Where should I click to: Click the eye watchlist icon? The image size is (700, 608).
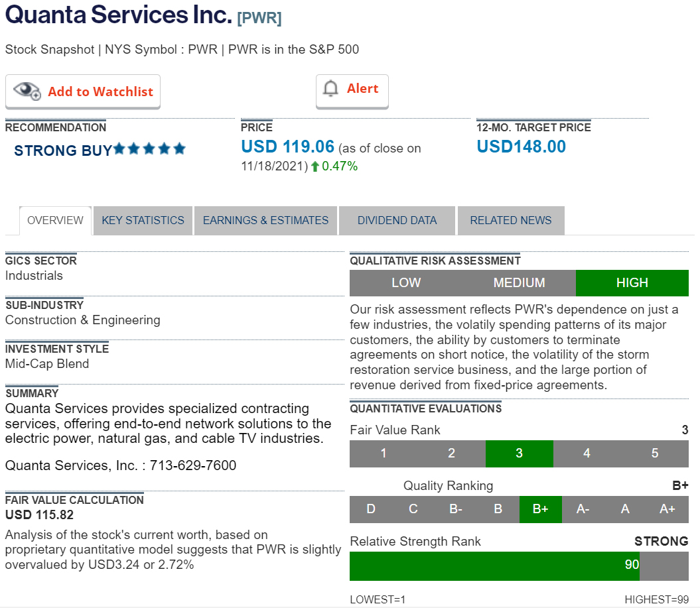click(x=27, y=91)
